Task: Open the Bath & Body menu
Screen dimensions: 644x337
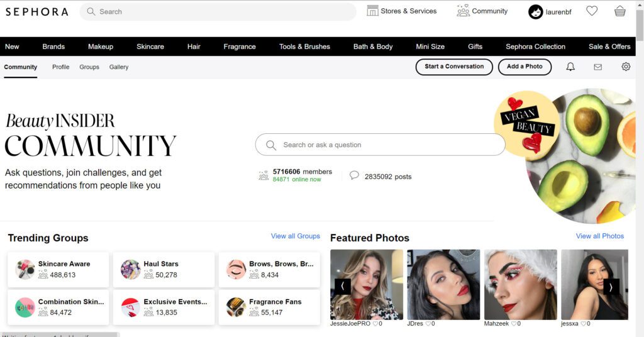Action: (x=373, y=47)
